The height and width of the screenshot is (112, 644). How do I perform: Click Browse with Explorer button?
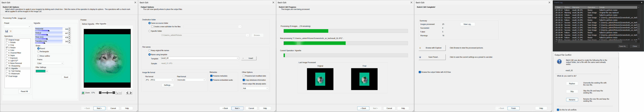pyautogui.click(x=432, y=48)
